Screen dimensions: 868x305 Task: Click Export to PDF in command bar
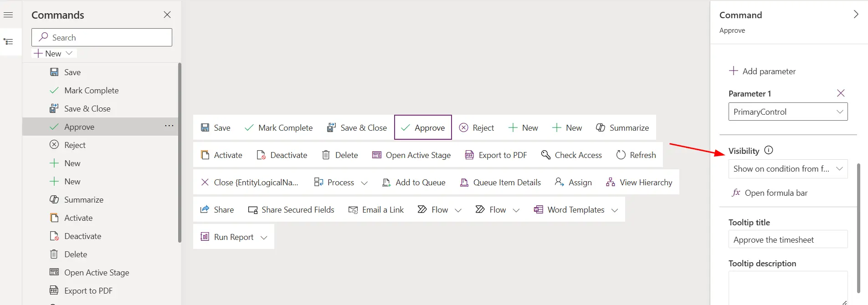(x=496, y=155)
